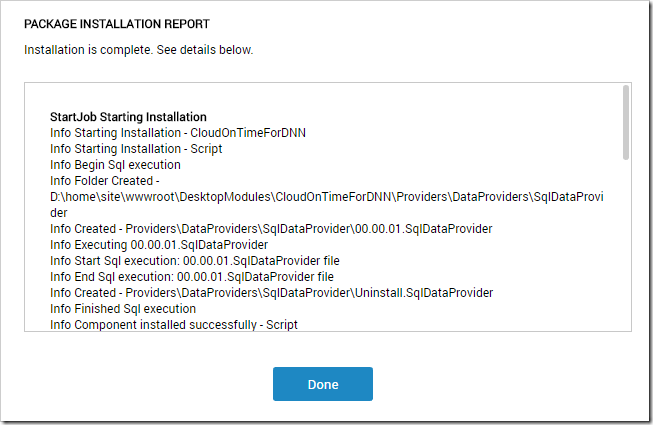Select 'Info Component installed successfully - Script' line
This screenshot has width=653, height=425.
[x=174, y=325]
